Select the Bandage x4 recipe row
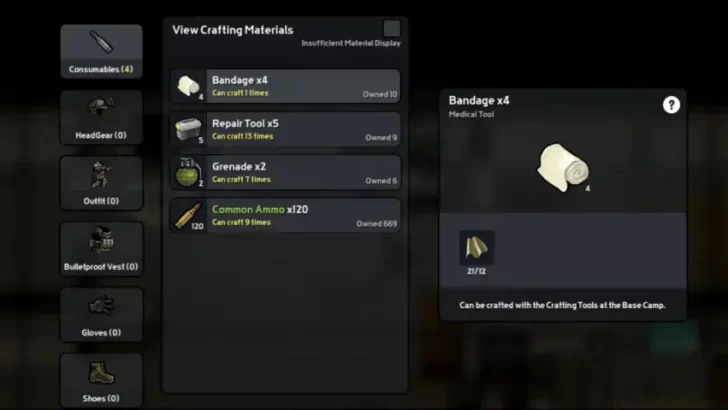Image resolution: width=728 pixels, height=410 pixels. click(285, 86)
